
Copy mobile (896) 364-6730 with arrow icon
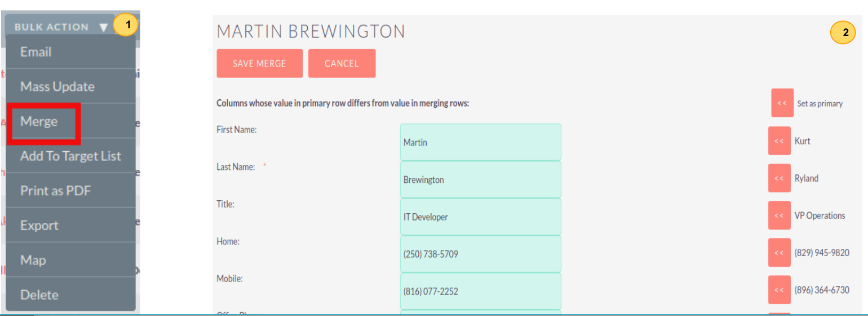point(779,290)
